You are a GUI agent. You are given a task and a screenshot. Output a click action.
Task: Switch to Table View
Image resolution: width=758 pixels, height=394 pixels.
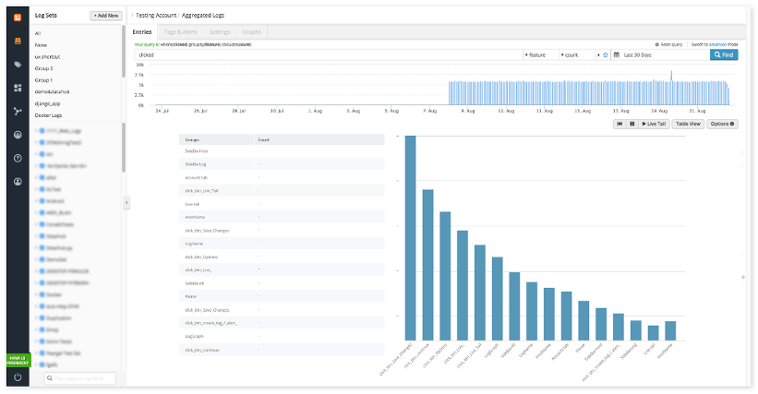tap(688, 124)
